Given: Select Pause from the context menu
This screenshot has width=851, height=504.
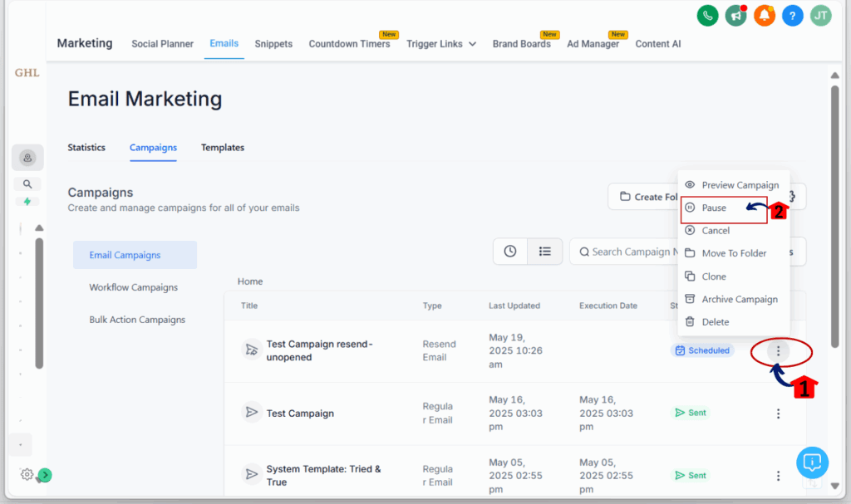Looking at the screenshot, I should pyautogui.click(x=715, y=208).
